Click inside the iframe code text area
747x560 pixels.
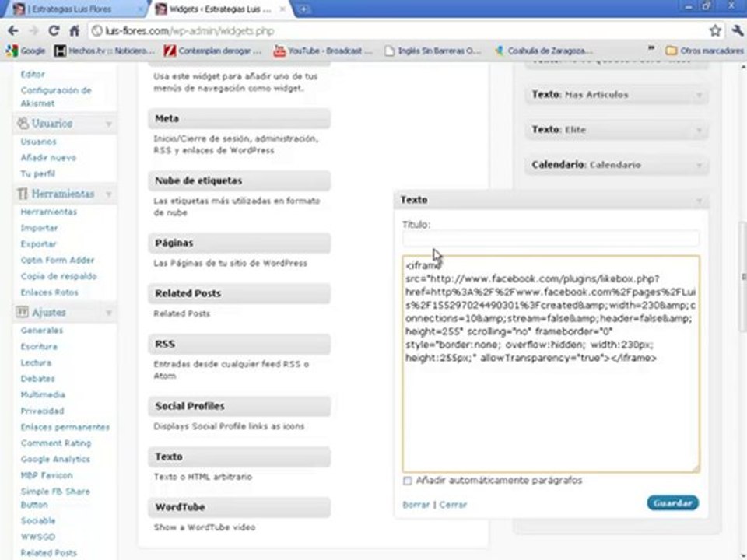(551, 364)
